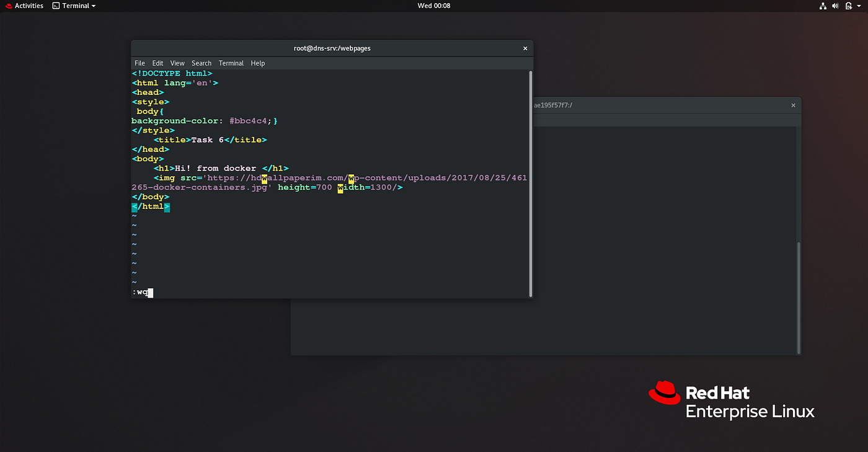Click the scrollbar of the vim editor window

pyautogui.click(x=530, y=180)
